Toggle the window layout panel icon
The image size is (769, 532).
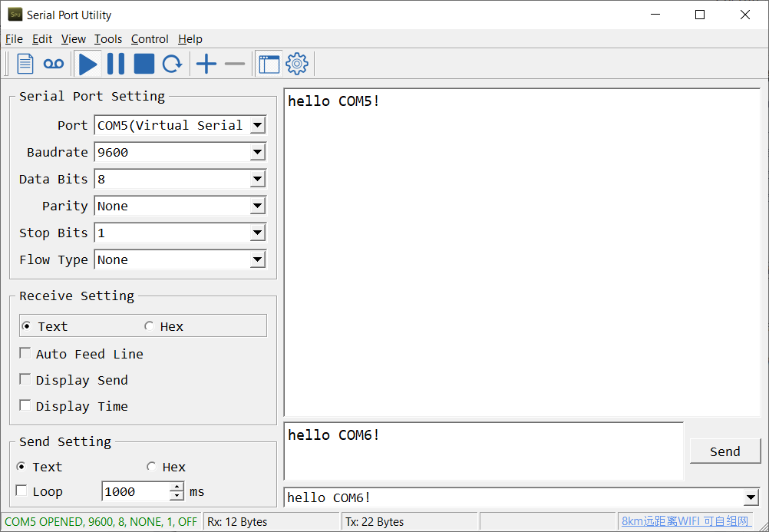(x=269, y=63)
